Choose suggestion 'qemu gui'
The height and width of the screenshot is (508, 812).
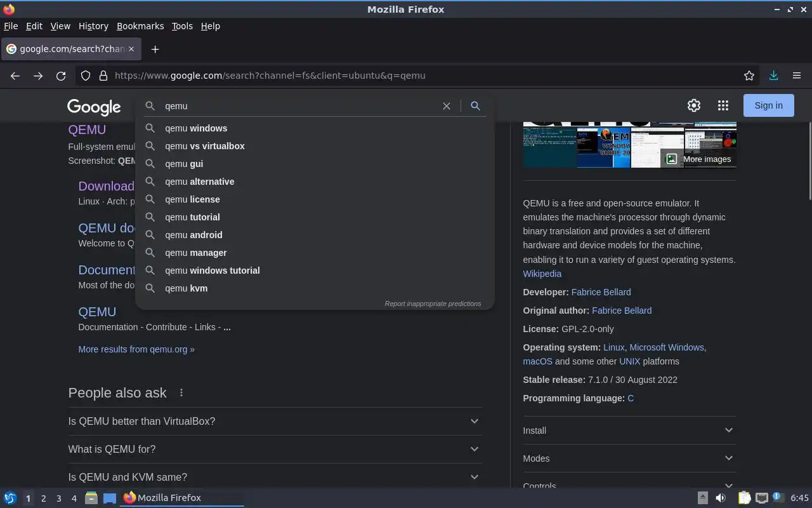[315, 164]
